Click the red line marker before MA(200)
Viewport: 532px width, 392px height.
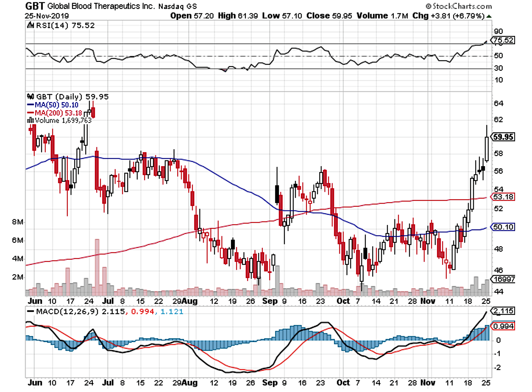coord(31,113)
